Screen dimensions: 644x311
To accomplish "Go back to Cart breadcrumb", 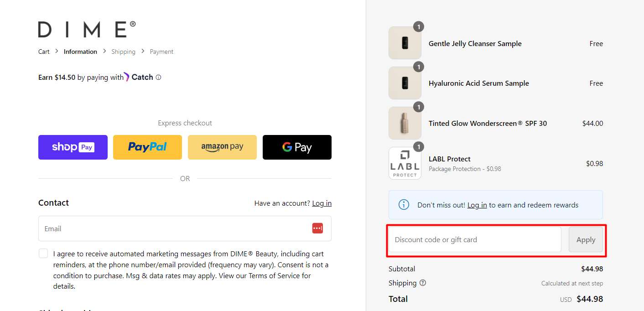I will [44, 52].
